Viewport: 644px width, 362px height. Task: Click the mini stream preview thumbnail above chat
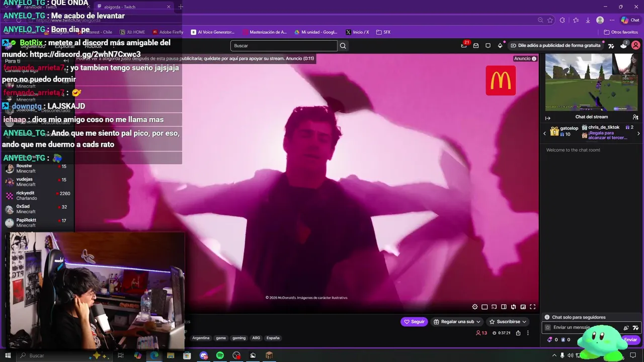click(591, 82)
